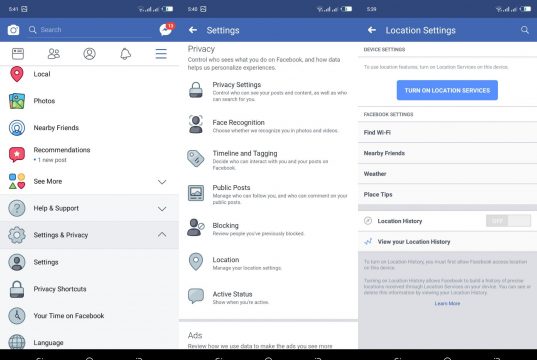Select the Settings & Privacy gear icon
Viewport: 537px width, 360px height.
click(17, 235)
